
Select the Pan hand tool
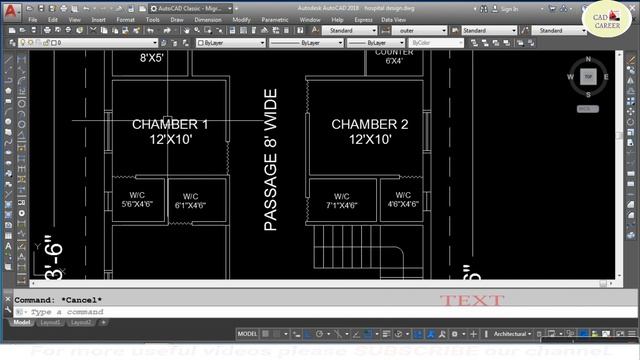(187, 30)
